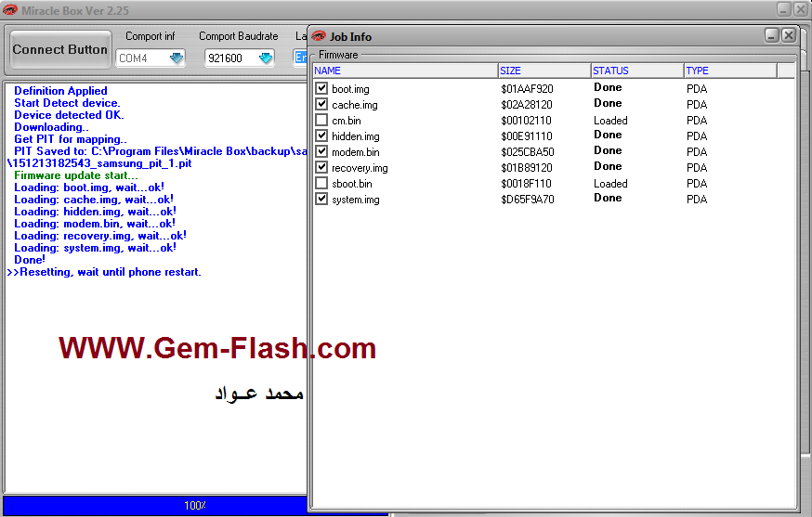Minimize the Miracle Box main window
The width and height of the screenshot is (812, 517).
click(x=784, y=8)
